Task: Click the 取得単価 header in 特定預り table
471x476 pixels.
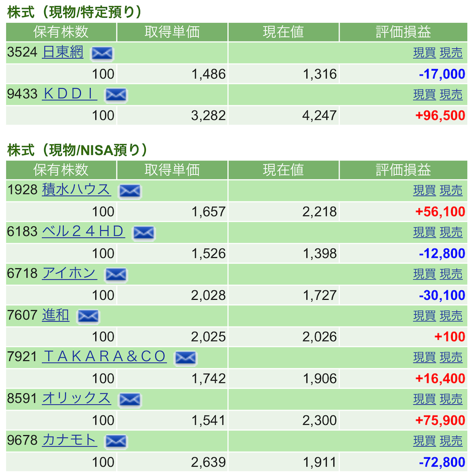Action: pyautogui.click(x=172, y=32)
